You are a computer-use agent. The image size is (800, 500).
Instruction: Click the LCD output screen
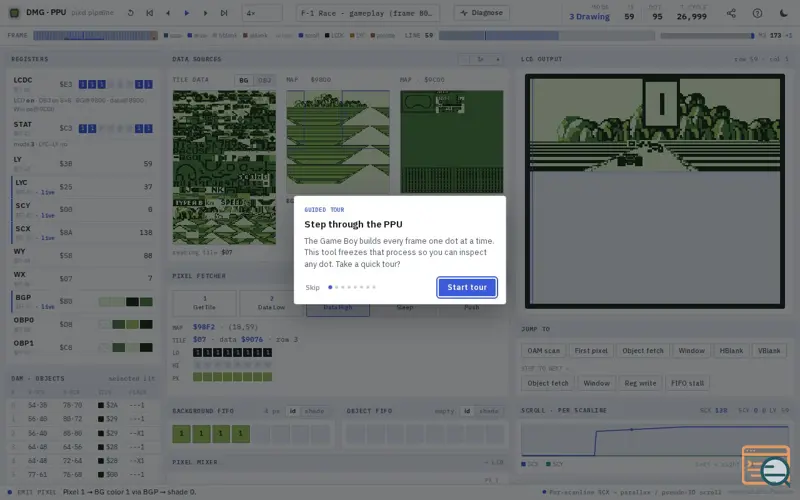pyautogui.click(x=655, y=191)
